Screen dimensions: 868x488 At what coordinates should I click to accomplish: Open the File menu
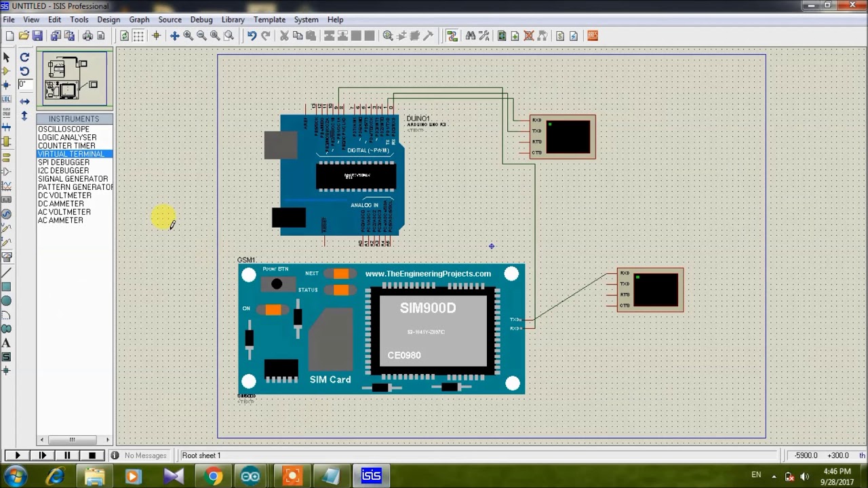coord(9,20)
